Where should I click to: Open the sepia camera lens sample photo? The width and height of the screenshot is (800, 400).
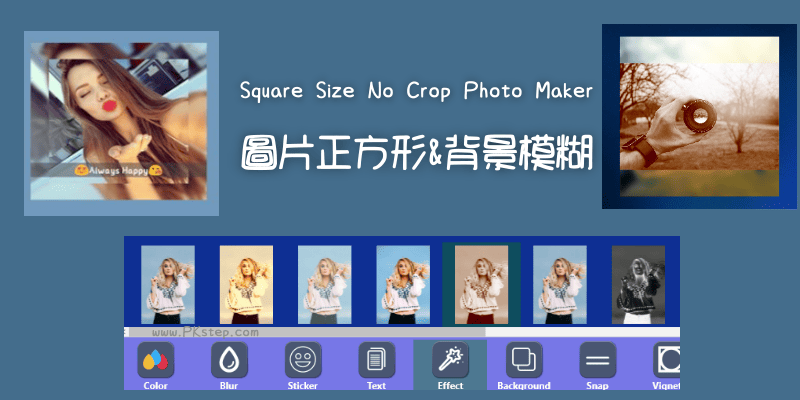(699, 116)
